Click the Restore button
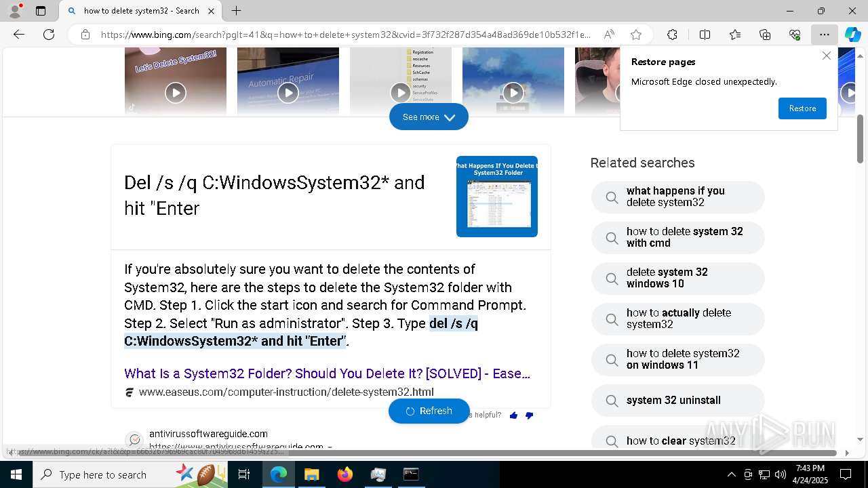 [802, 108]
